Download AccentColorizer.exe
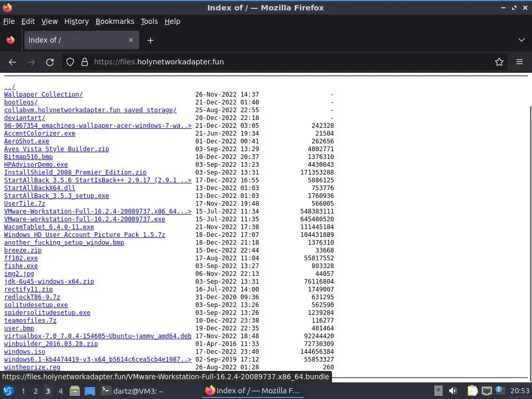This screenshot has height=399, width=532. [x=39, y=134]
